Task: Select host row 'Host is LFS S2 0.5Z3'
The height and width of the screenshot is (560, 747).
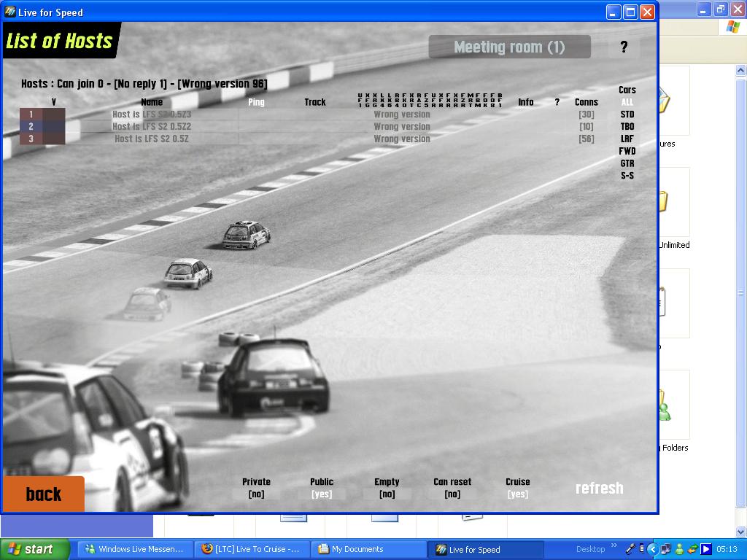Action: tap(152, 114)
